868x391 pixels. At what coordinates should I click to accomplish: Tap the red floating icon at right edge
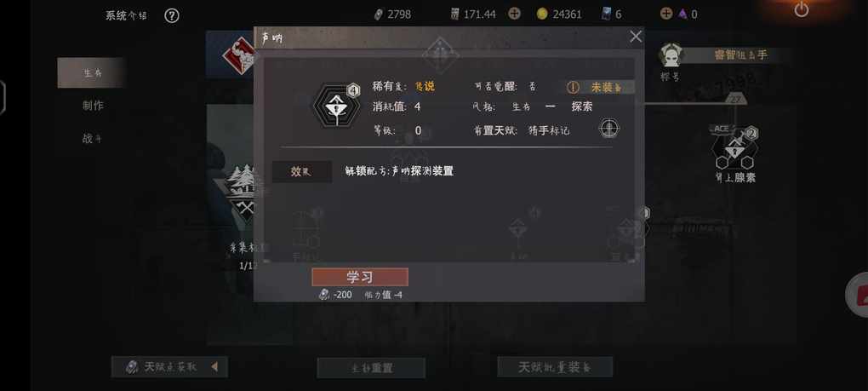[858, 295]
